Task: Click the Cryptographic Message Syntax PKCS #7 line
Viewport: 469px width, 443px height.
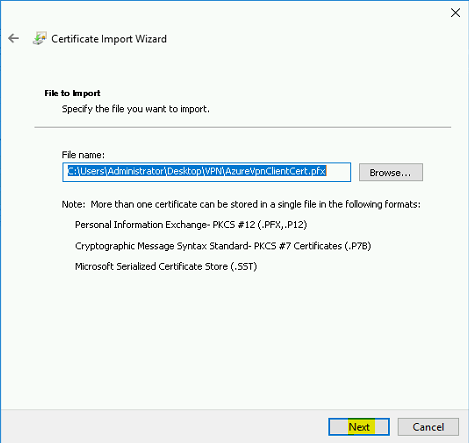Action: coord(223,246)
